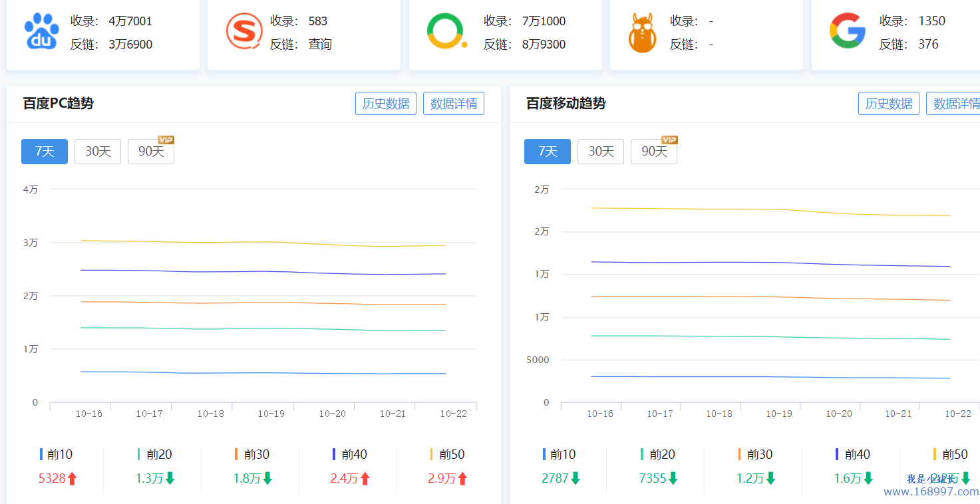Click VIP badge on PC 90天 tab
The width and height of the screenshot is (980, 504).
pos(166,140)
